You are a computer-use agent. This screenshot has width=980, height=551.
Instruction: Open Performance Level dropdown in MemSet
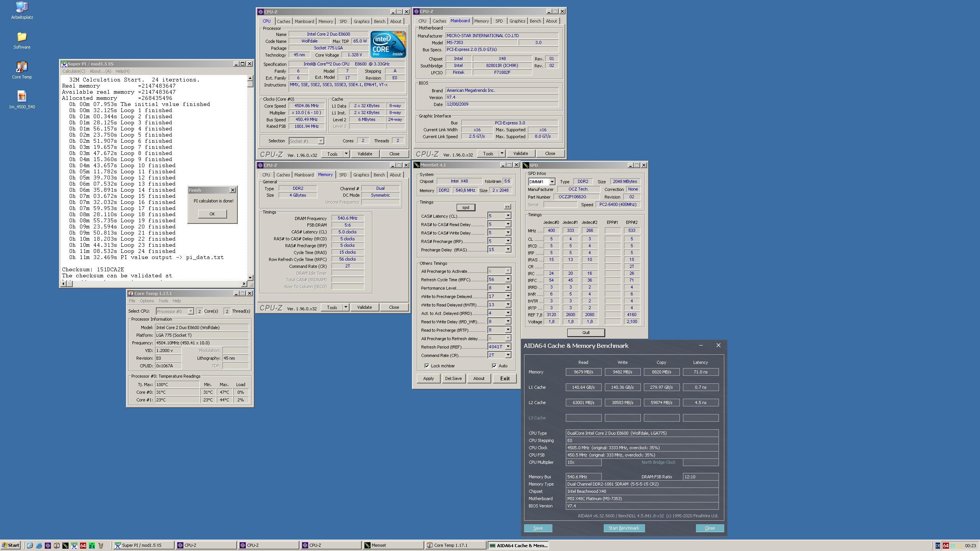(x=508, y=288)
